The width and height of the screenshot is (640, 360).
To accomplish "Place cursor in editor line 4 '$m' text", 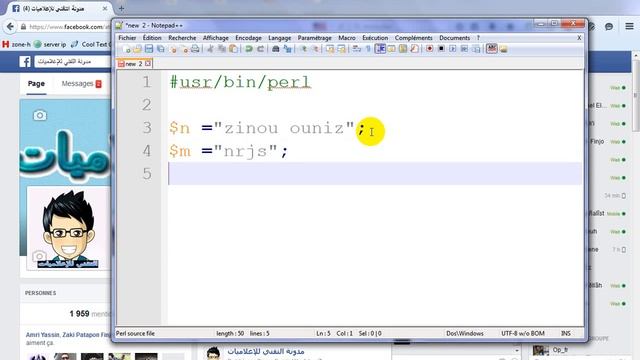I will [x=180, y=151].
